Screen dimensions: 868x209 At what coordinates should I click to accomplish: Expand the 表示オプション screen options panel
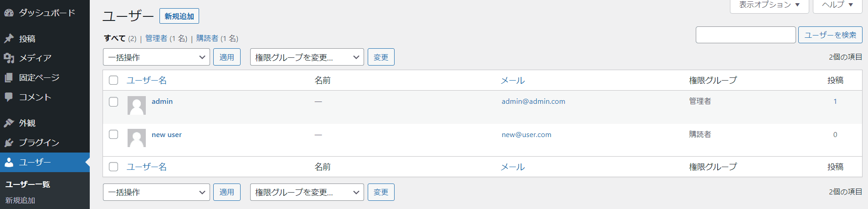769,5
